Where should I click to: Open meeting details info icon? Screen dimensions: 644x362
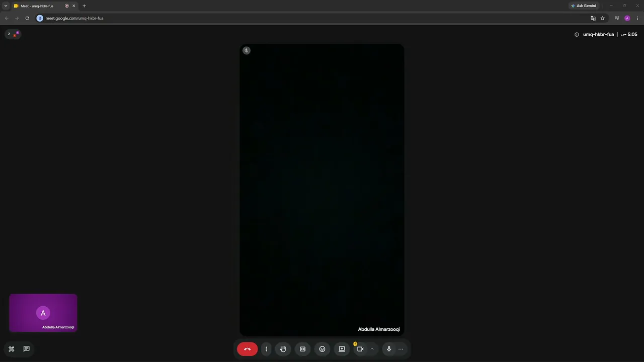(x=577, y=35)
